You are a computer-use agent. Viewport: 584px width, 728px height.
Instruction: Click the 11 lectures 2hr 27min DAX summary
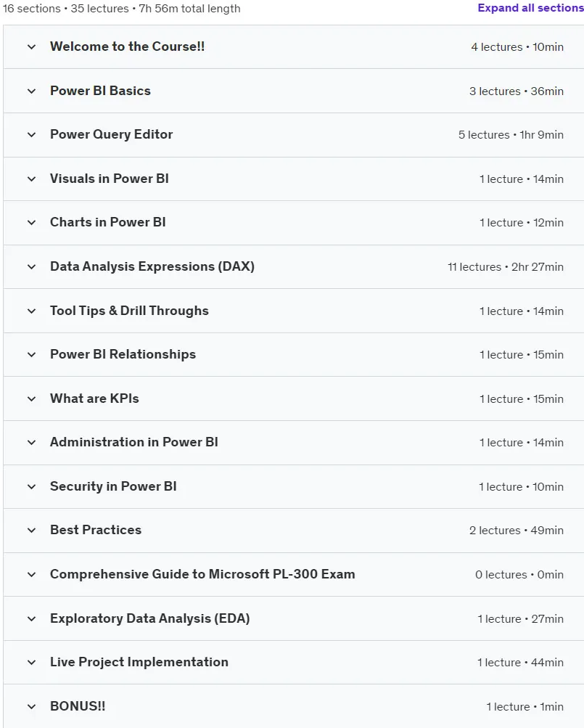tap(506, 267)
